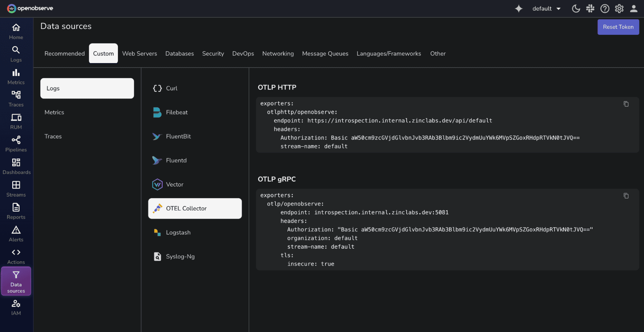Toggle dark mode with the moon icon

576,8
